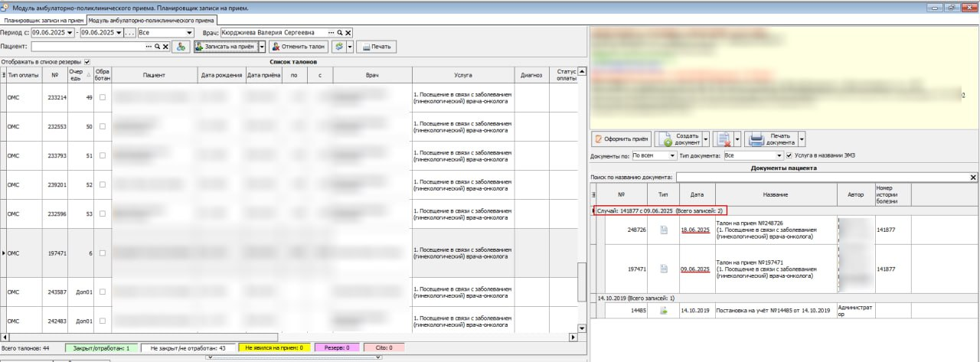Click the pink Резерв legend
Viewport: 980px width, 362px height.
click(336, 347)
